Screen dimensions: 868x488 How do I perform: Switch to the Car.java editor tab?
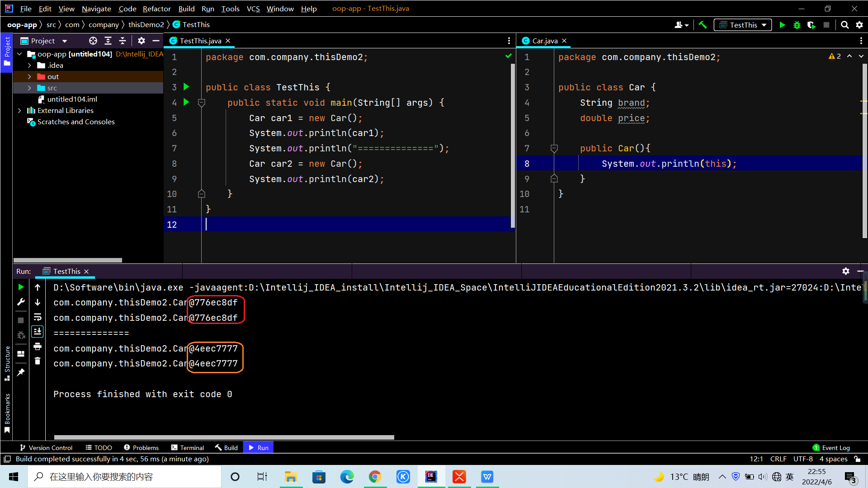pyautogui.click(x=544, y=41)
